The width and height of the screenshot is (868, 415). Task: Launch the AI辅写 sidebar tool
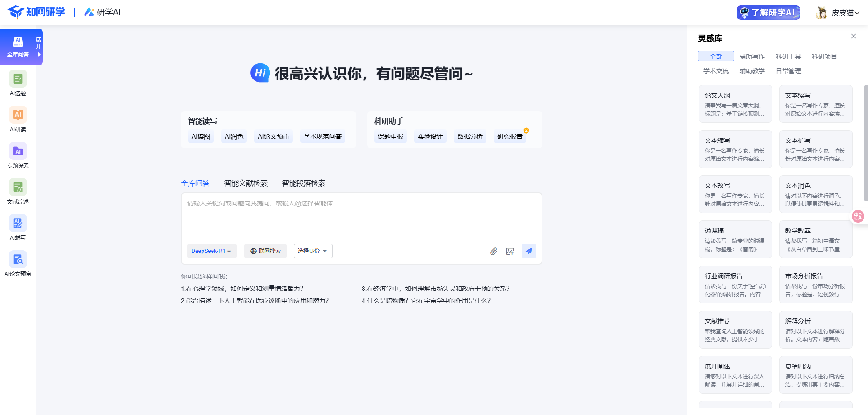coord(18,224)
